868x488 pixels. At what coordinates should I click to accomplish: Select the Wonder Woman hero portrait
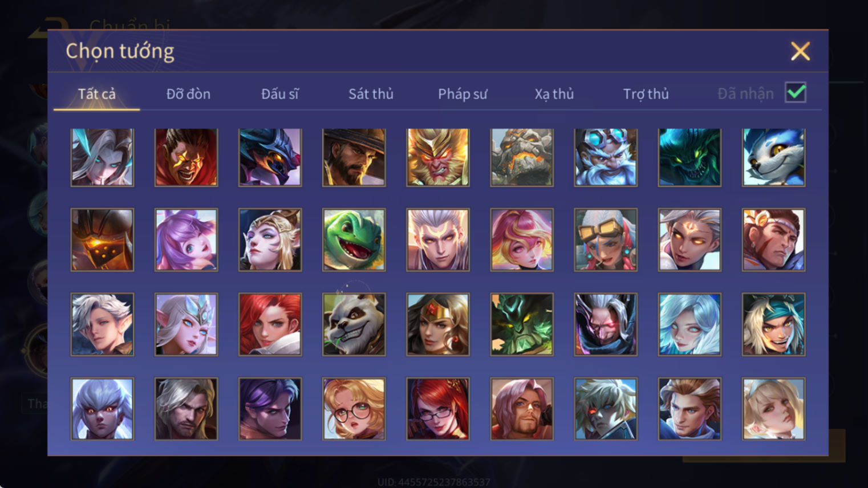coord(437,324)
